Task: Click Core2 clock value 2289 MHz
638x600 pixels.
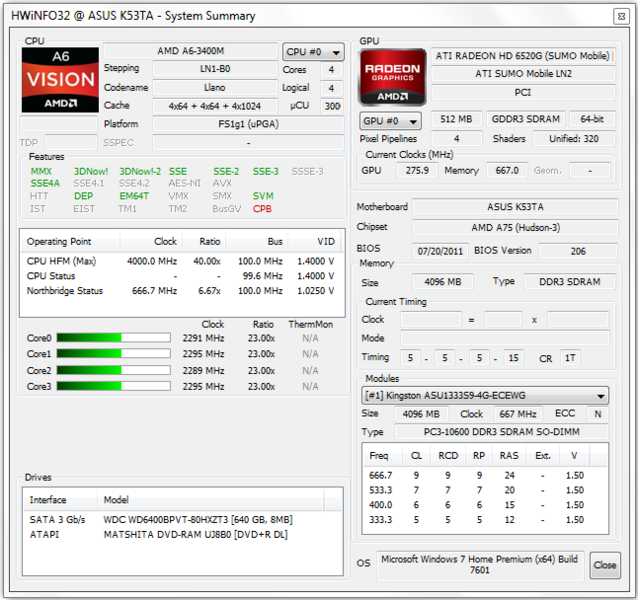Action: point(203,371)
